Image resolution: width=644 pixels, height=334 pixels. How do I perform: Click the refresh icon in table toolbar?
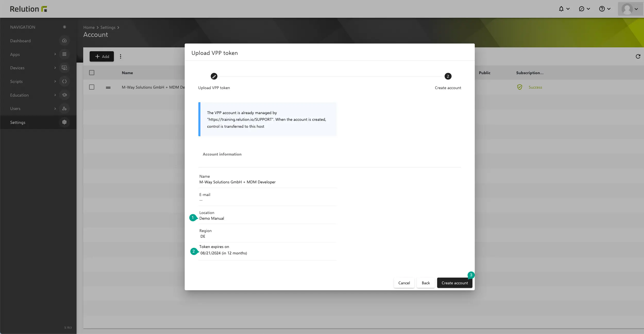(x=638, y=56)
